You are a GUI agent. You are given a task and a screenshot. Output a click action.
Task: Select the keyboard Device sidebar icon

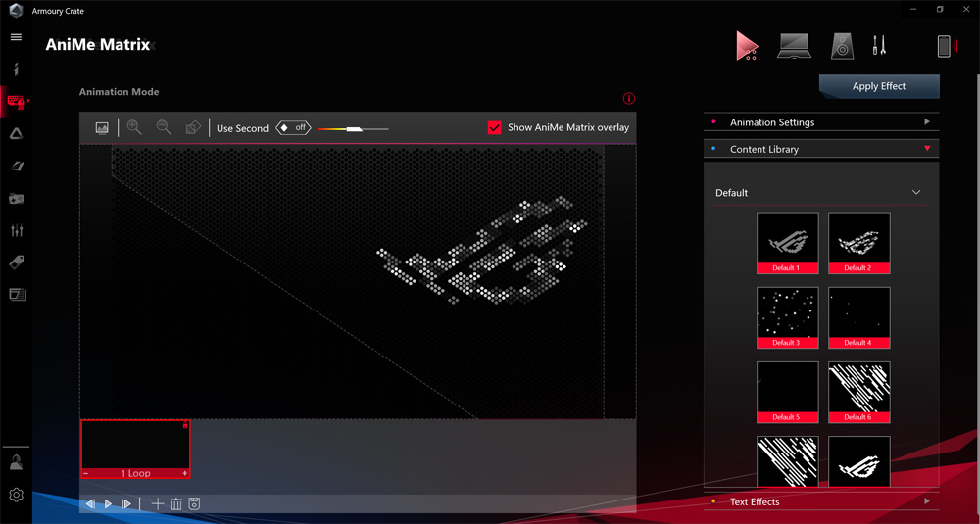(x=17, y=102)
